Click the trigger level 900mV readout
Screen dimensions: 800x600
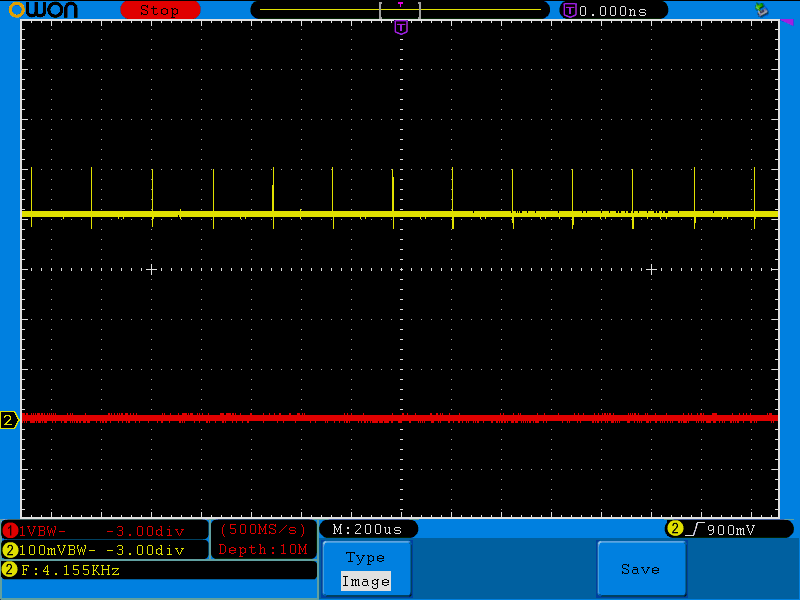[x=731, y=530]
